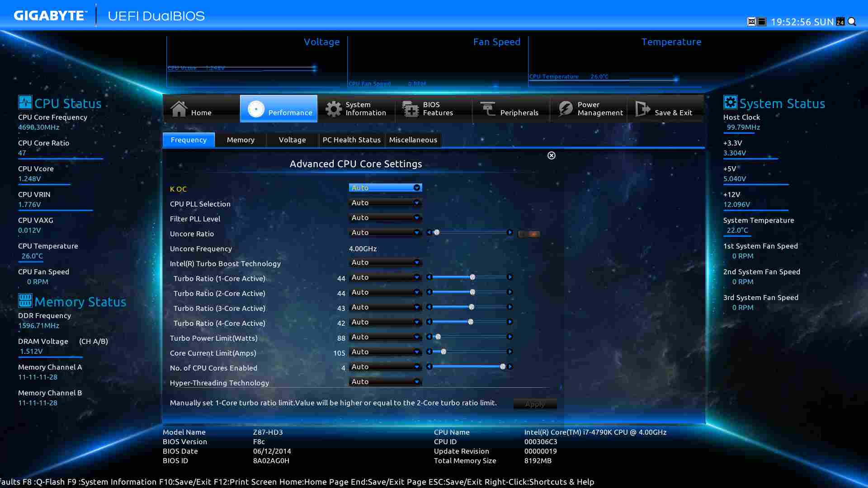Click the System Information gear icon
The width and height of the screenshot is (868, 488).
[x=334, y=109]
